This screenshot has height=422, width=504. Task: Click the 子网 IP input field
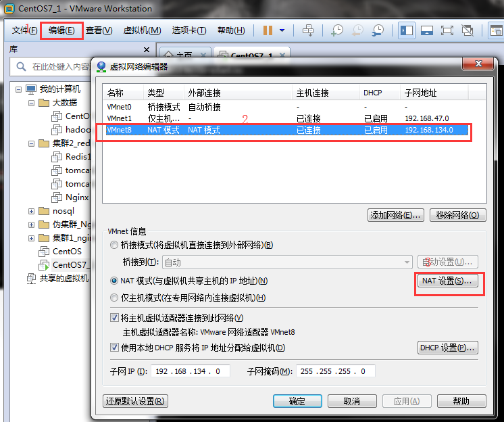pyautogui.click(x=191, y=371)
